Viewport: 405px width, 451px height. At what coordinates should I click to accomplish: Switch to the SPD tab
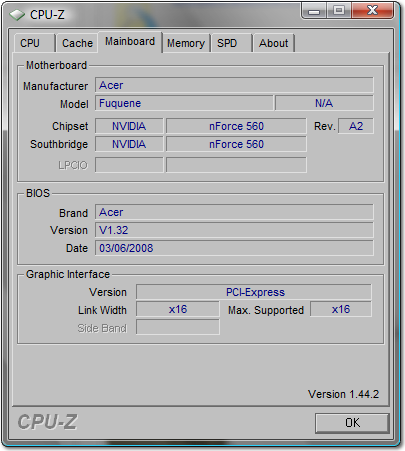tap(231, 43)
